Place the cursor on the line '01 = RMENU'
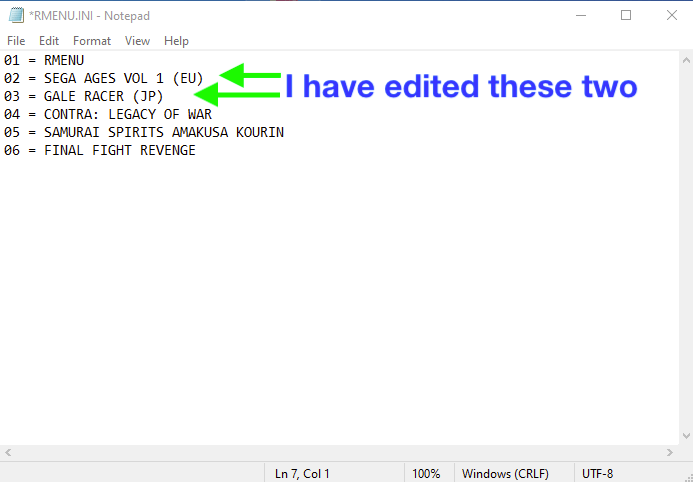The width and height of the screenshot is (693, 482). 44,60
